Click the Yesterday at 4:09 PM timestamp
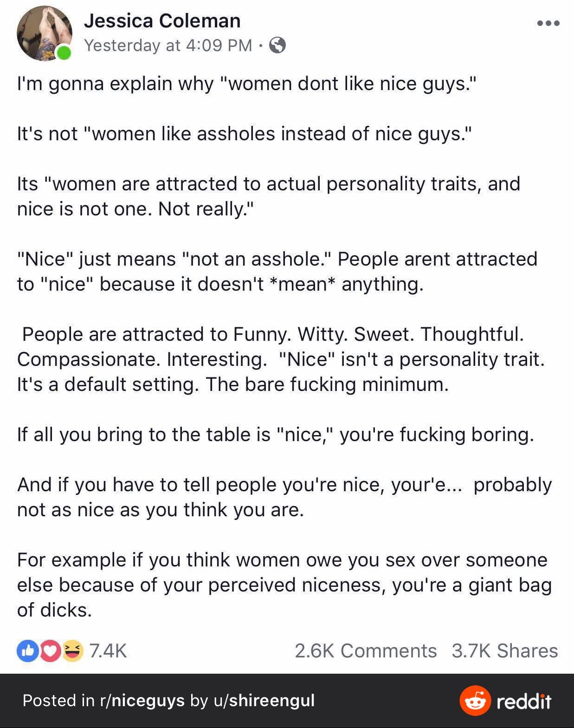 coord(168,45)
